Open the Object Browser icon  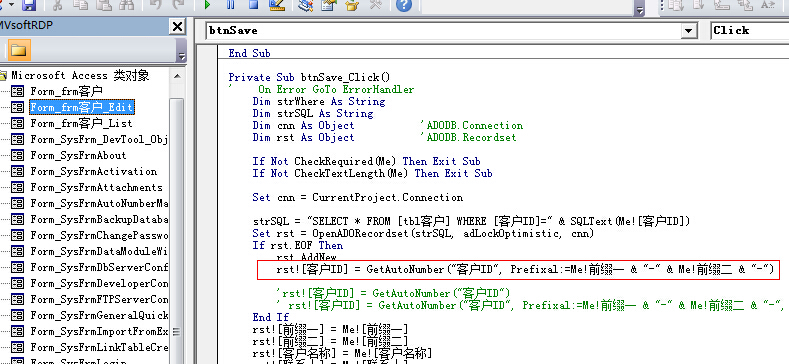[352, 6]
